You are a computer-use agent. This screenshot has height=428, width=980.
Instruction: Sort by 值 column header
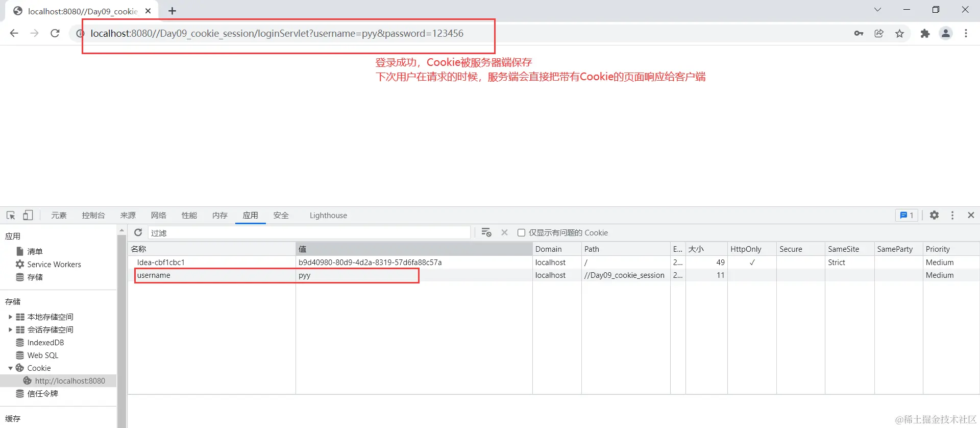point(414,249)
